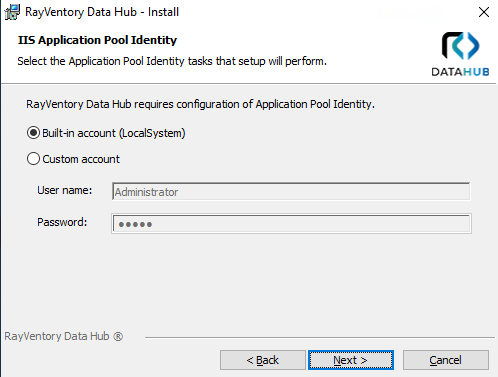Viewport: 498px width, 377px height.
Task: Select the Built-in account (LocalSystem) radio circle
Action: pyautogui.click(x=33, y=133)
